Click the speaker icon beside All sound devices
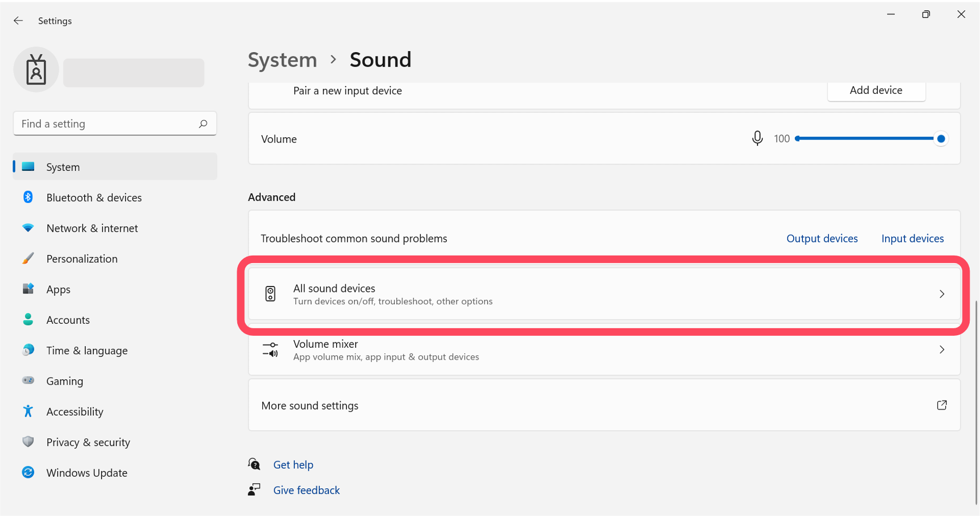 (x=270, y=294)
